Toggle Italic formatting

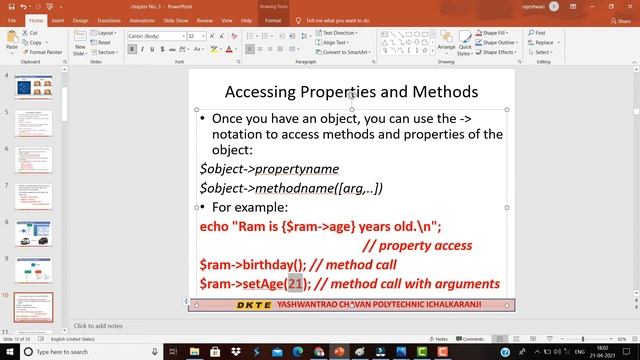point(142,49)
